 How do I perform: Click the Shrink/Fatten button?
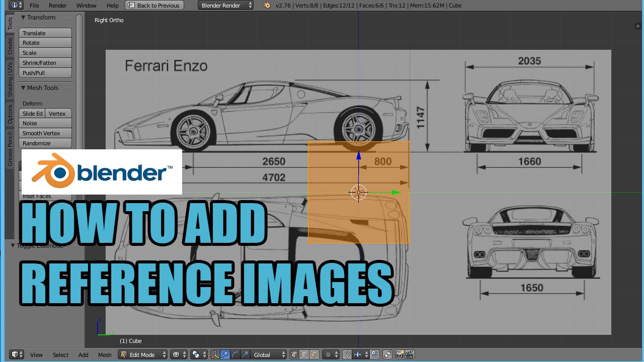click(45, 63)
